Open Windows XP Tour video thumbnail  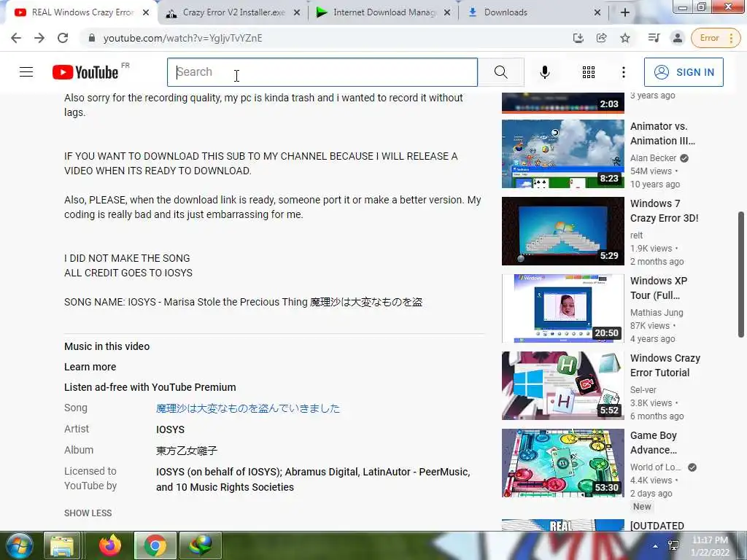pyautogui.click(x=562, y=308)
